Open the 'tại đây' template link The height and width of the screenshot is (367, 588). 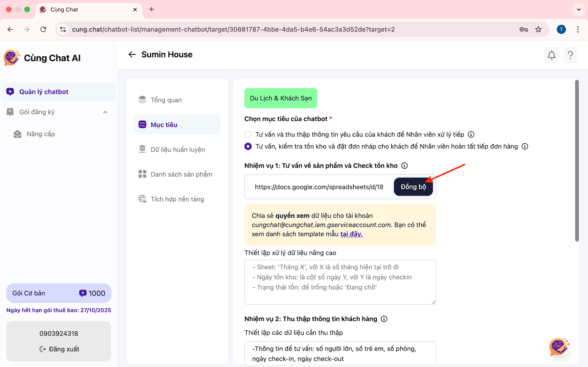pos(351,234)
